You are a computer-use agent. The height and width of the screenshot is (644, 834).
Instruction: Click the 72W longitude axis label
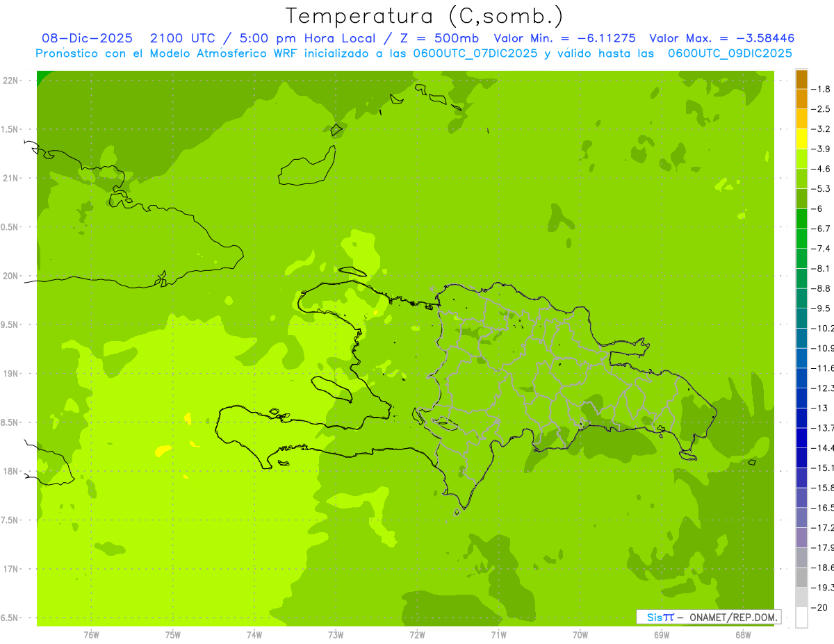tap(417, 635)
